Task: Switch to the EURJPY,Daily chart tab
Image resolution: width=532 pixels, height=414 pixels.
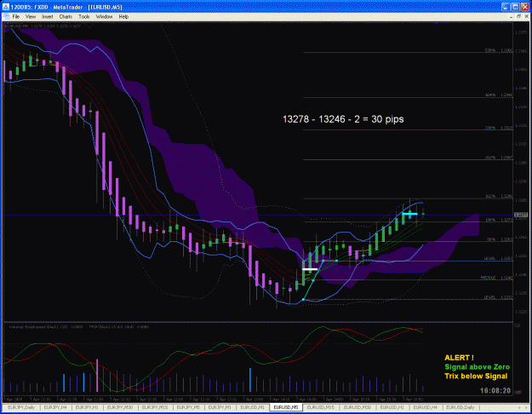Action: point(21,407)
